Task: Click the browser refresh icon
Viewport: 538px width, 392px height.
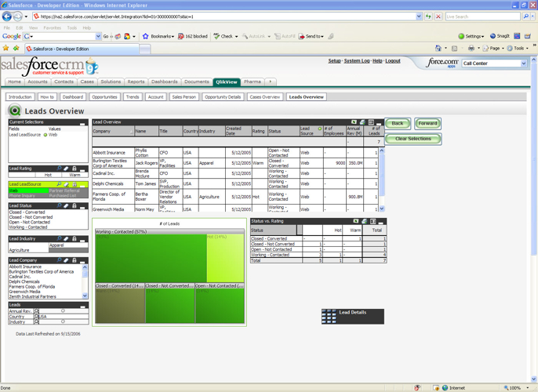Action: click(x=428, y=16)
